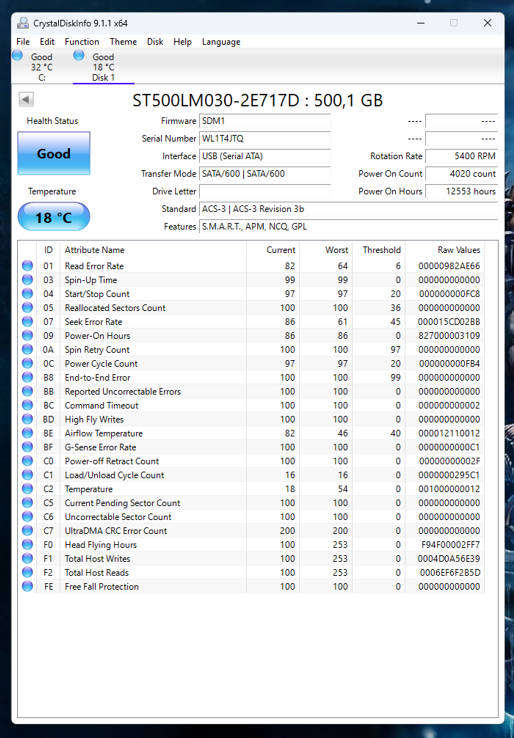
Task: Click status orb for End-to-End Error
Action: (27, 377)
